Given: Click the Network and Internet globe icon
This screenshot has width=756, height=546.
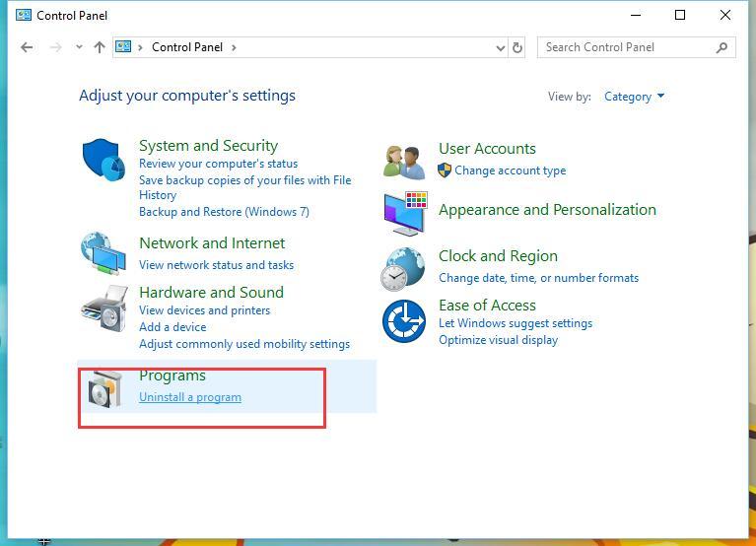Looking at the screenshot, I should pos(103,254).
